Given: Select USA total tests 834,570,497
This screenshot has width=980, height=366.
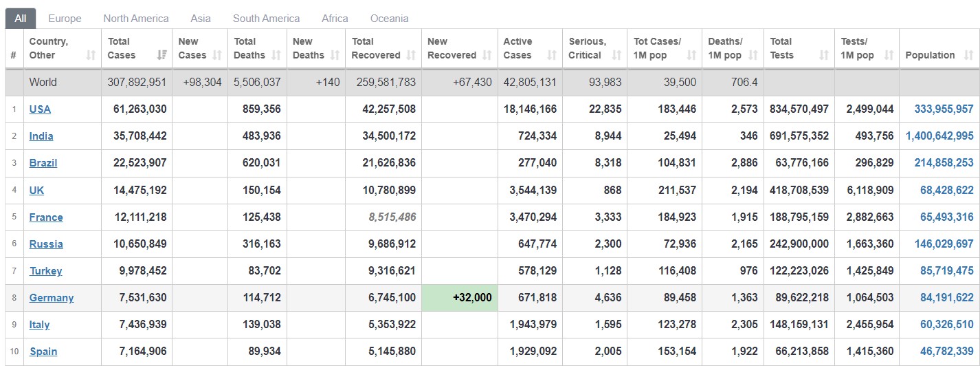Looking at the screenshot, I should pyautogui.click(x=799, y=109).
